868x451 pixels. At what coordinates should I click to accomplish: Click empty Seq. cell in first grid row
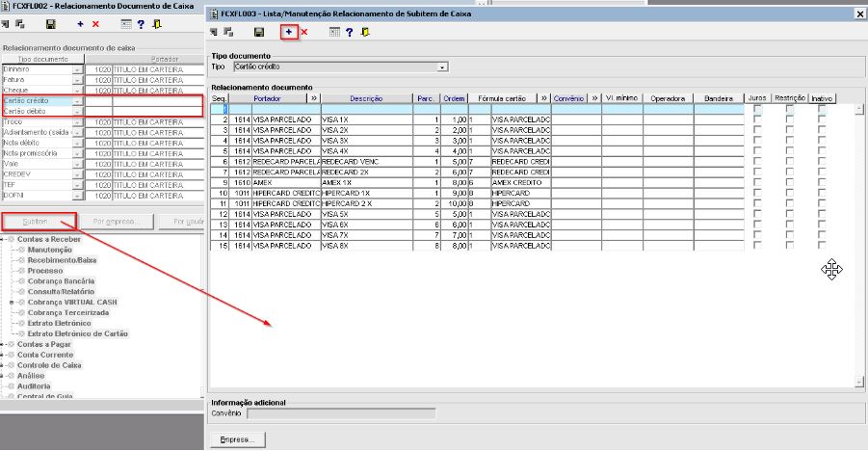220,109
